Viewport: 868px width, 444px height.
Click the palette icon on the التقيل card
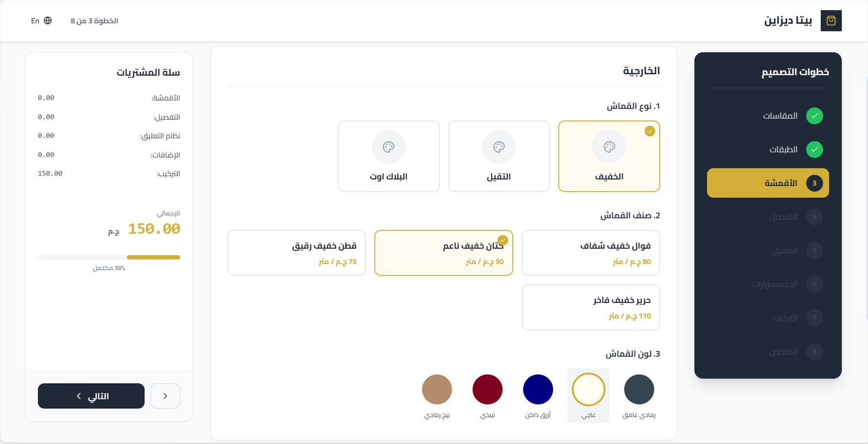(x=499, y=146)
